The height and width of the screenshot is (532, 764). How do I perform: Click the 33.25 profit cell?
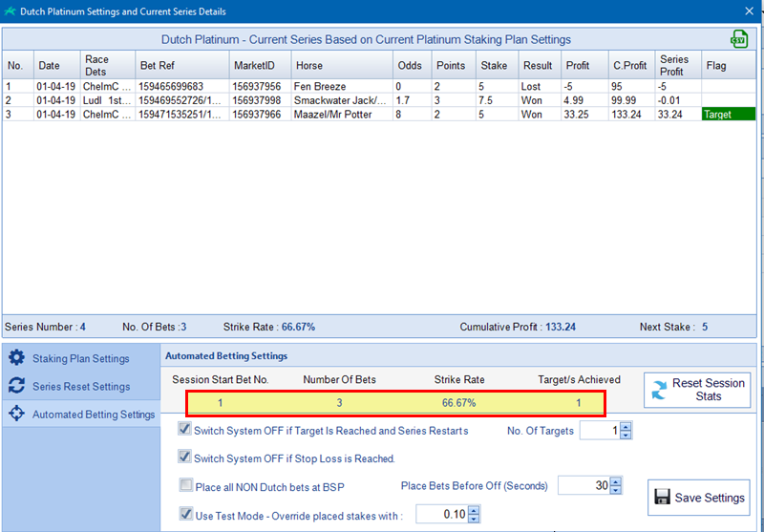584,115
